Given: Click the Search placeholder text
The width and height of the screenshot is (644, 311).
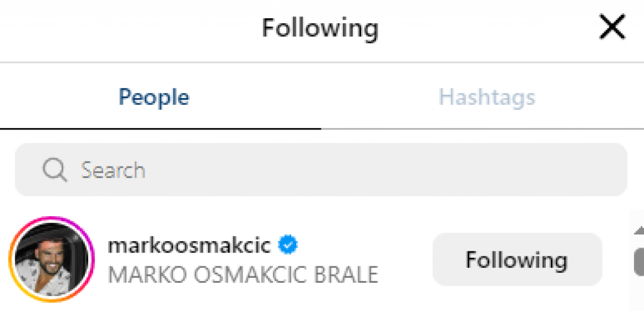Looking at the screenshot, I should click(x=113, y=170).
